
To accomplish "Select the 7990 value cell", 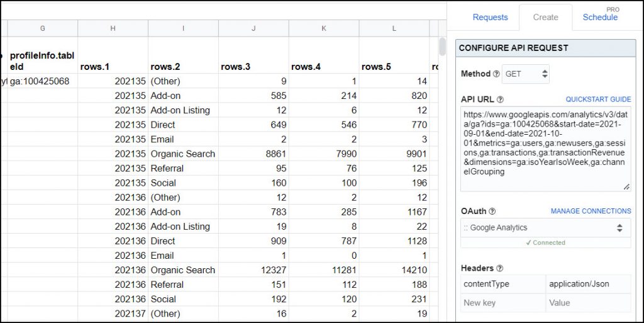I will point(324,154).
